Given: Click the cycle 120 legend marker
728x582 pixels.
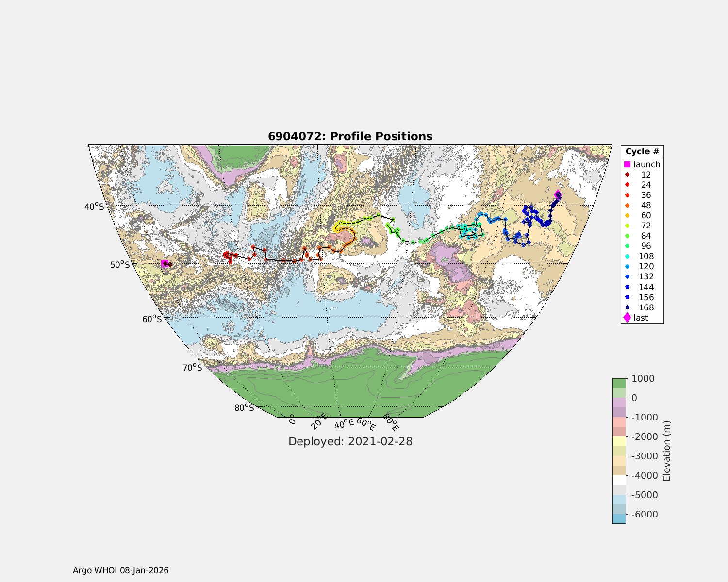Looking at the screenshot, I should (627, 266).
